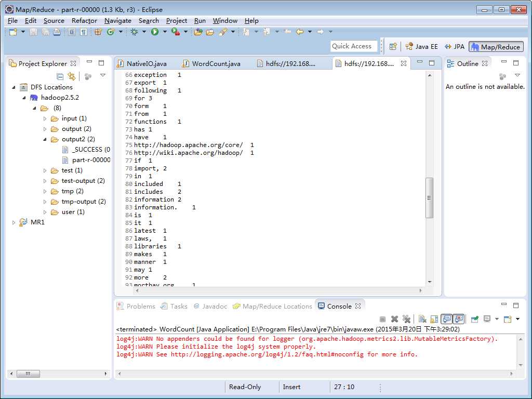The image size is (532, 399).
Task: Click the Run External Tools icon
Action: (x=176, y=32)
